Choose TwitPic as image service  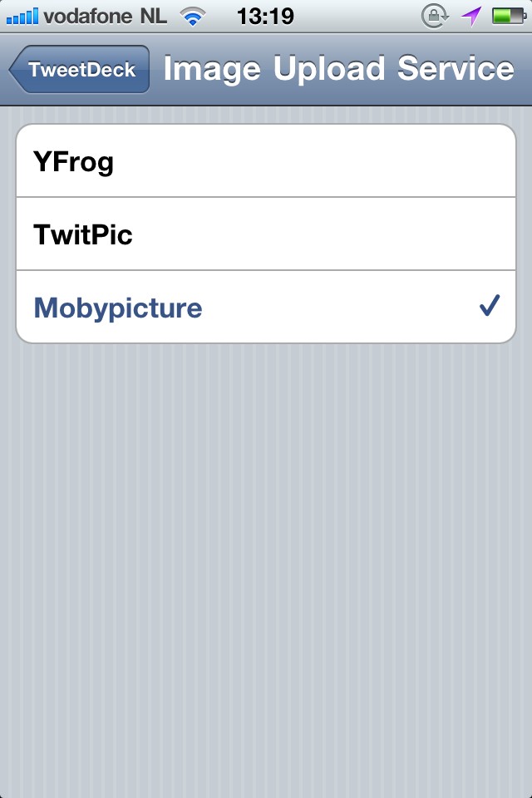[x=266, y=234]
